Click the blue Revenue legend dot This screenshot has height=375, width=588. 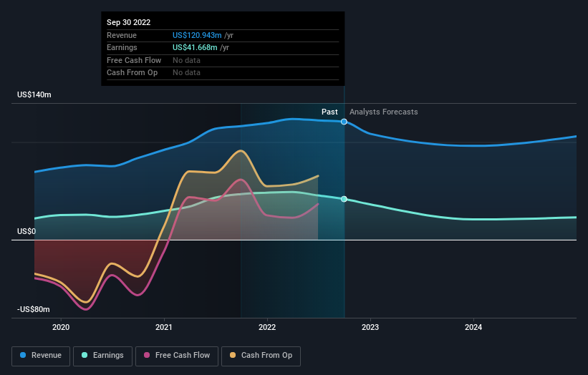(x=23, y=355)
